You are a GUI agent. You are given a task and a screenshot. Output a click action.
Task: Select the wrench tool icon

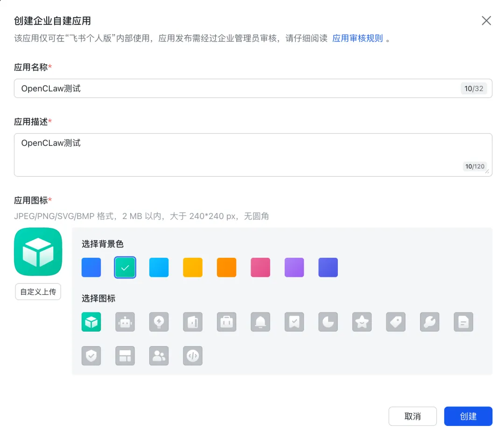click(x=430, y=322)
